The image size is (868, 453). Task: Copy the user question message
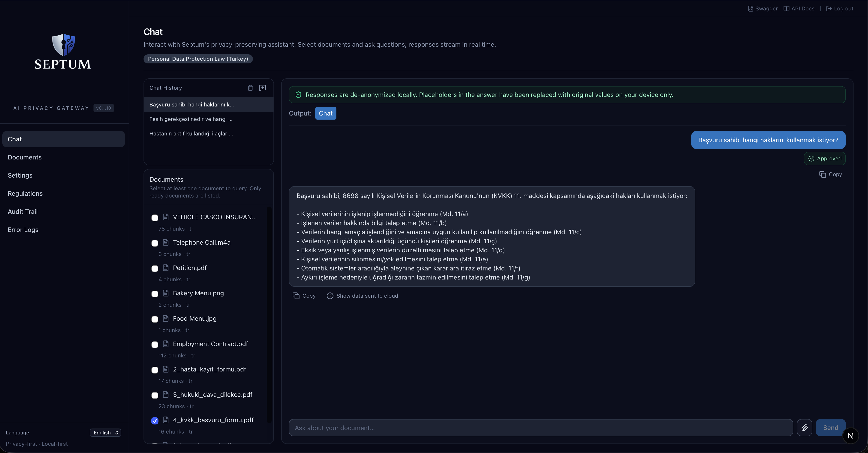click(830, 174)
